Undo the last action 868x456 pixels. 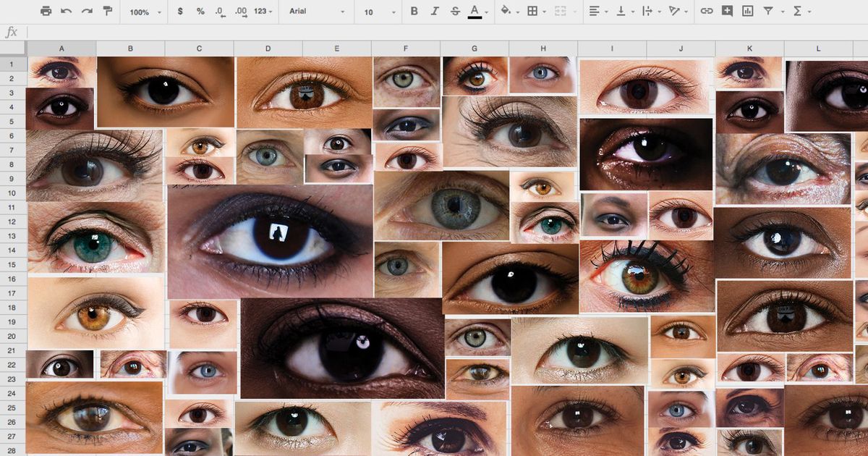[x=67, y=12]
